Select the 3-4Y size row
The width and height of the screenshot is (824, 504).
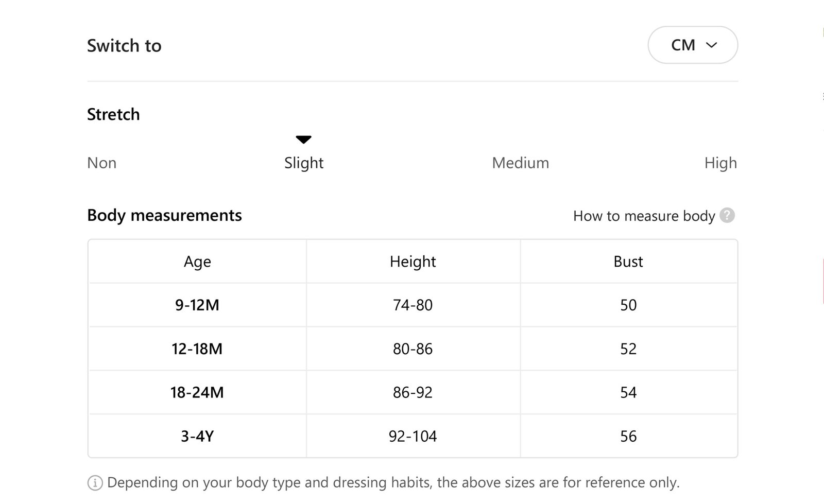[x=413, y=436]
